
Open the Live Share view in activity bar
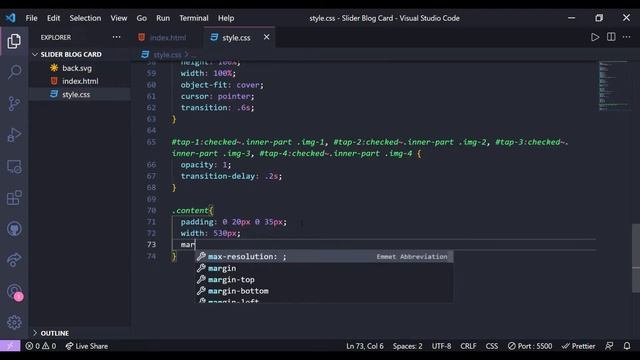[14, 260]
